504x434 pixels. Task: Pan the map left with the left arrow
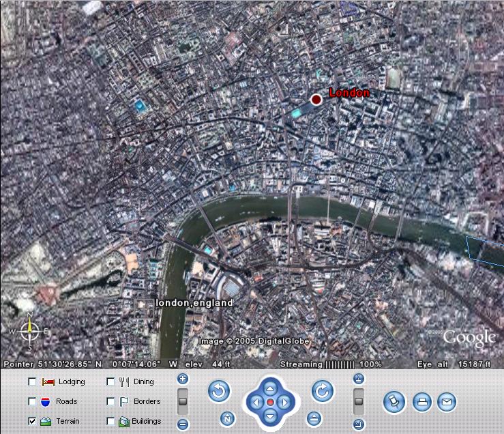click(x=256, y=402)
